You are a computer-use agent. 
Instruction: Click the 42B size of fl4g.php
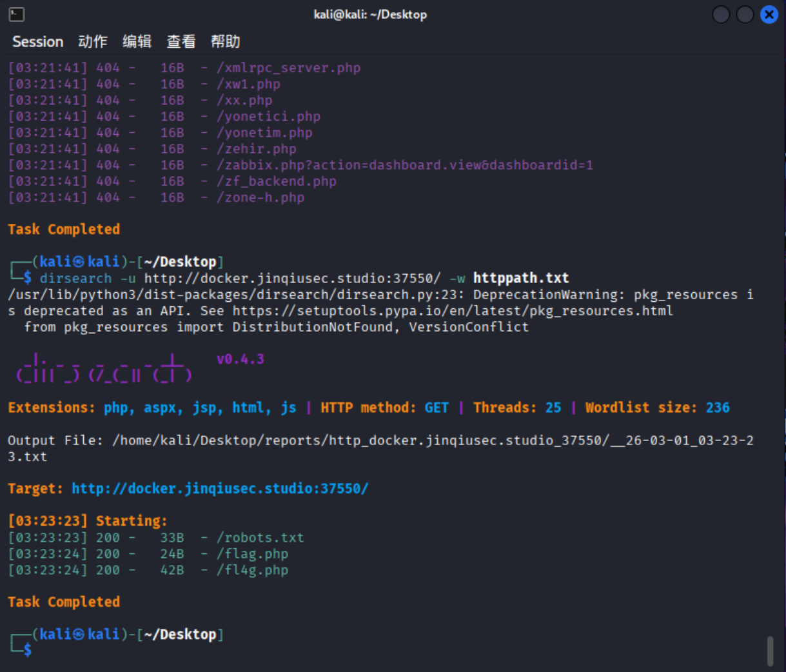(x=172, y=570)
